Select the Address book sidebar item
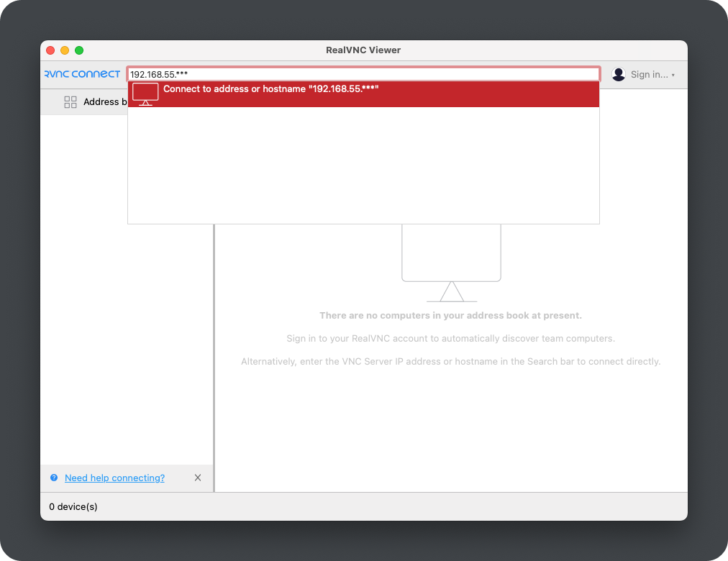Image resolution: width=728 pixels, height=561 pixels. pos(84,102)
